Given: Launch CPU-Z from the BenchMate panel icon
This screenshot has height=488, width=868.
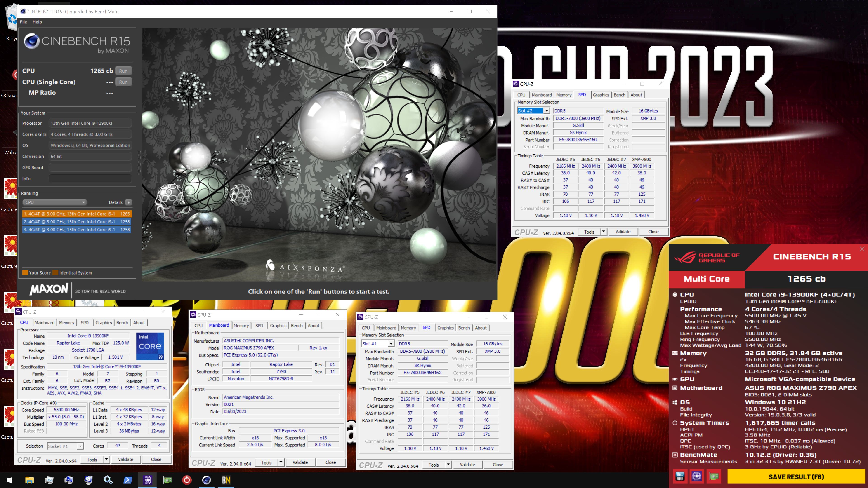Looking at the screenshot, I should 696,476.
